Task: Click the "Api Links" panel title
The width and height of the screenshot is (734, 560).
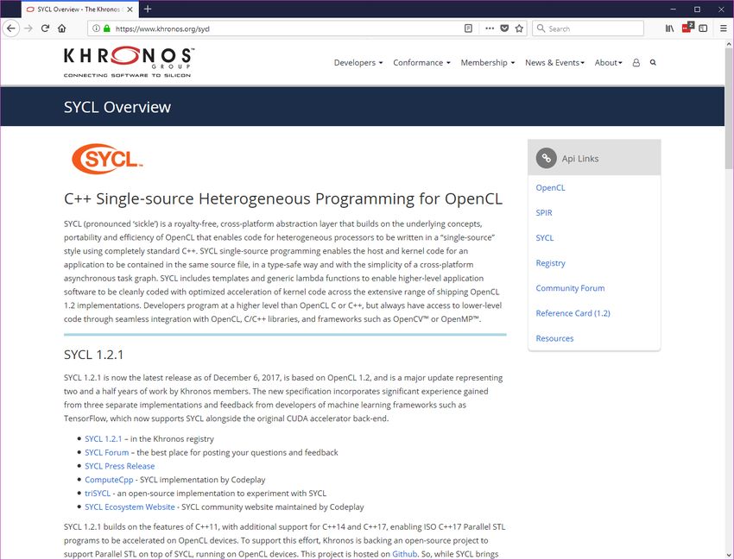Action: tap(580, 159)
